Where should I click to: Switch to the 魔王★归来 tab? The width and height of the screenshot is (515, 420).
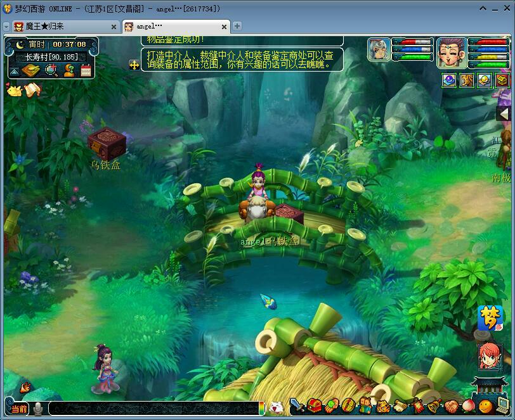65,27
